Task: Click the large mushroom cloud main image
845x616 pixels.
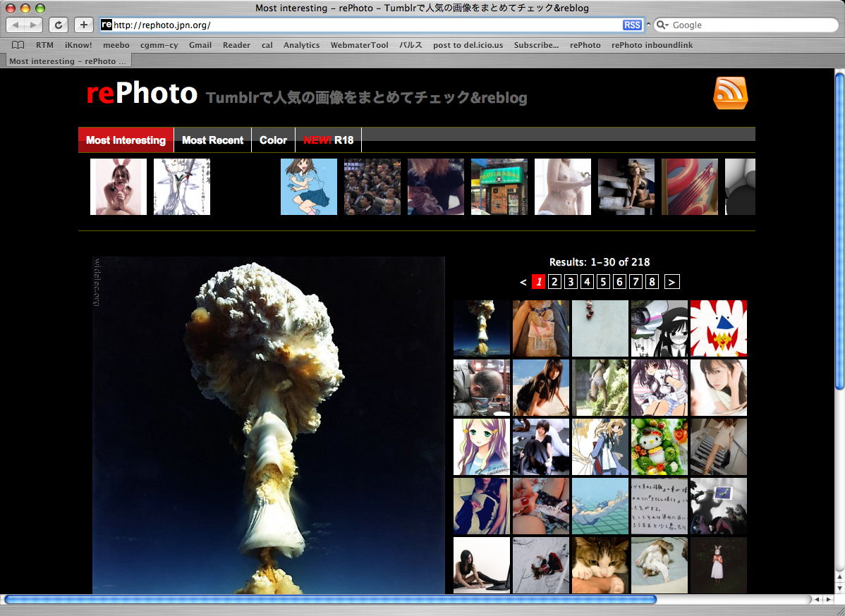Action: point(268,426)
